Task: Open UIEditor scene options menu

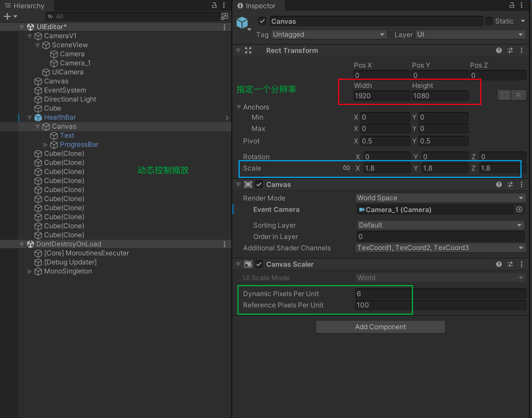Action: (224, 27)
